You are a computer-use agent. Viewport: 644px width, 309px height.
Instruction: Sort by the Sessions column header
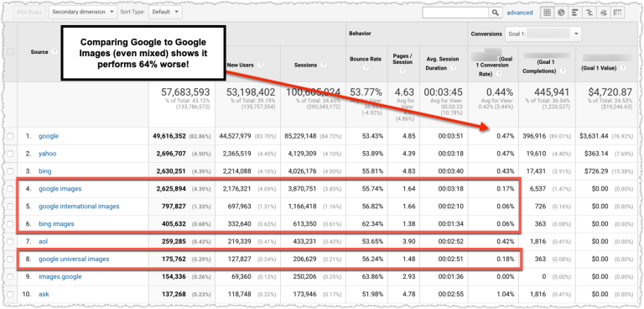click(x=305, y=65)
